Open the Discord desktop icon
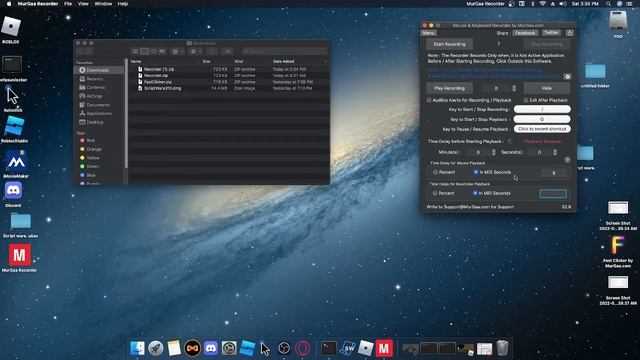 coord(13,191)
